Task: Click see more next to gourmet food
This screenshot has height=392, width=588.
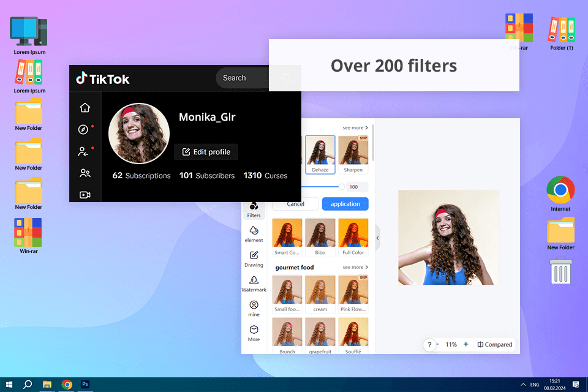Action: point(355,267)
